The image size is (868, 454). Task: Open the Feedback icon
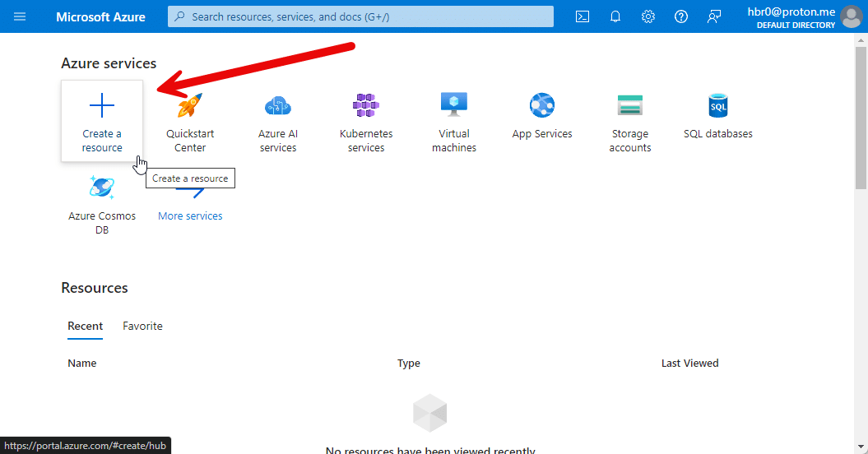(x=714, y=16)
